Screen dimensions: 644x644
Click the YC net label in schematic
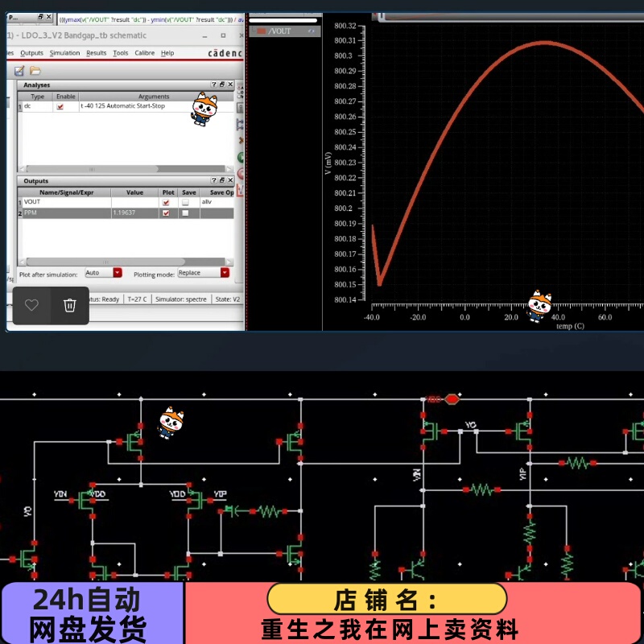[x=470, y=425]
